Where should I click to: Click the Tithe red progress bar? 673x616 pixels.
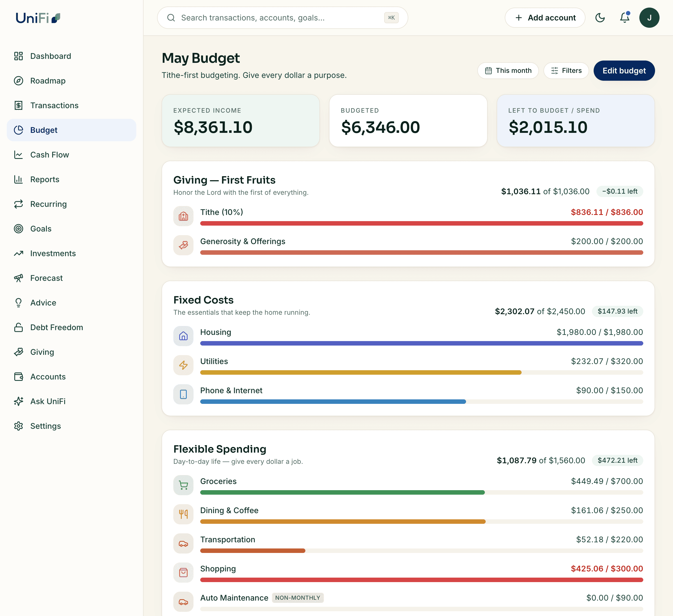tap(421, 224)
